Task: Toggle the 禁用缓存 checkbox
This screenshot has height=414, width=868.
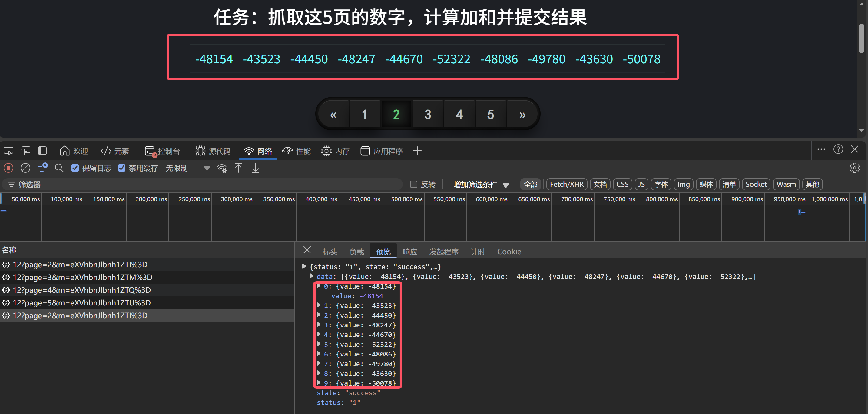Action: 122,168
